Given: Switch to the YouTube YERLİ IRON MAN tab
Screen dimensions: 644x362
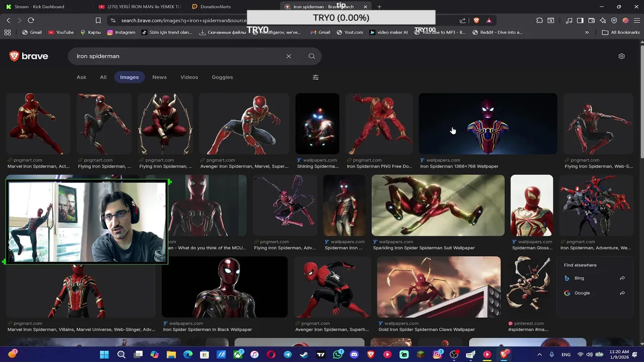Looking at the screenshot, I should pyautogui.click(x=139, y=7).
